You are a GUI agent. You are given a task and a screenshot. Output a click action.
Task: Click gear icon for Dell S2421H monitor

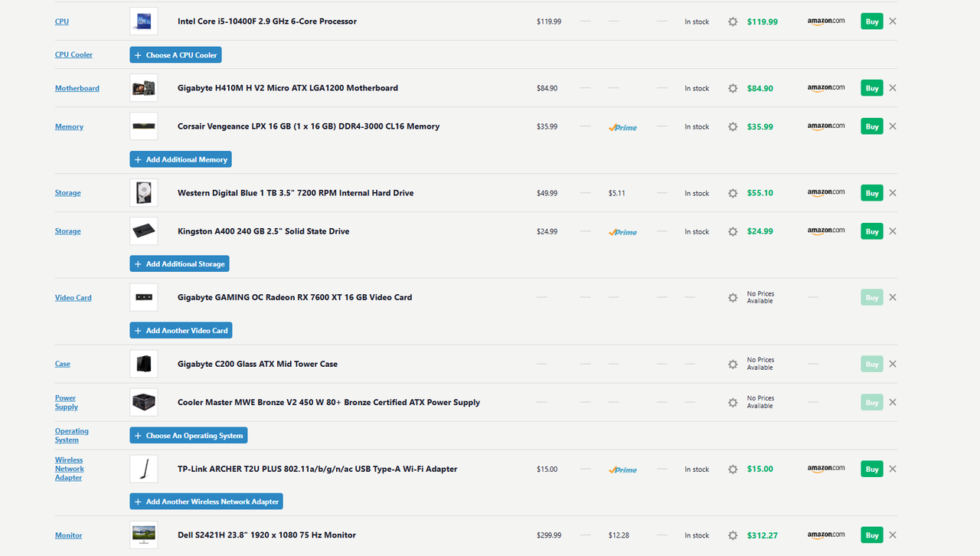pyautogui.click(x=733, y=535)
